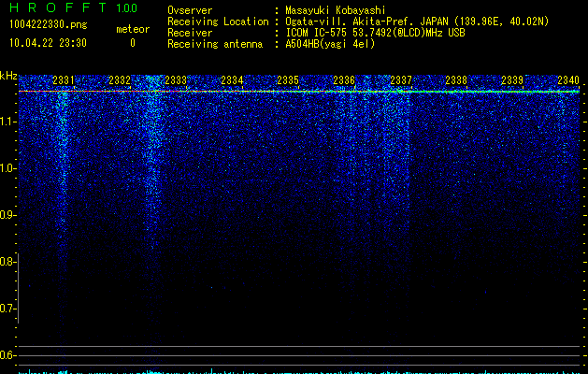Click the Ovserver label
Screen dimensions: 588x374
pyautogui.click(x=190, y=10)
